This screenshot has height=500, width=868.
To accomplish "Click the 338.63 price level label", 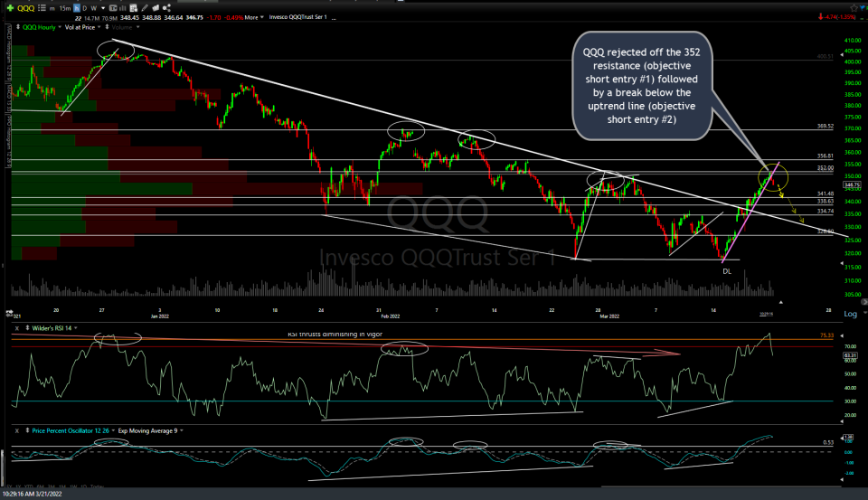I will (x=826, y=202).
